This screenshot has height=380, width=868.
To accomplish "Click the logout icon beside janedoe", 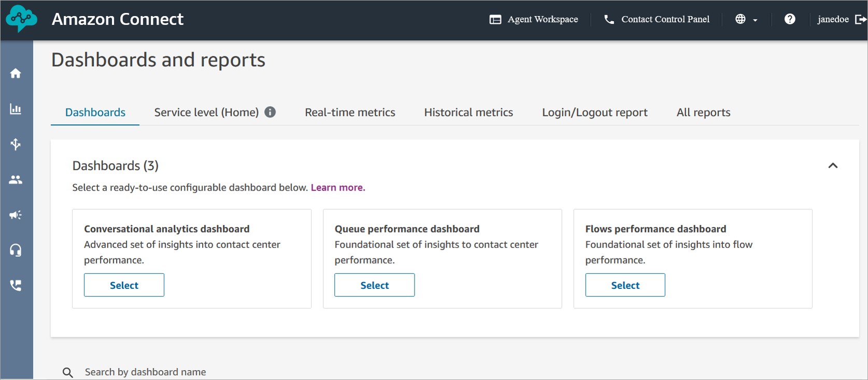I will tap(860, 19).
